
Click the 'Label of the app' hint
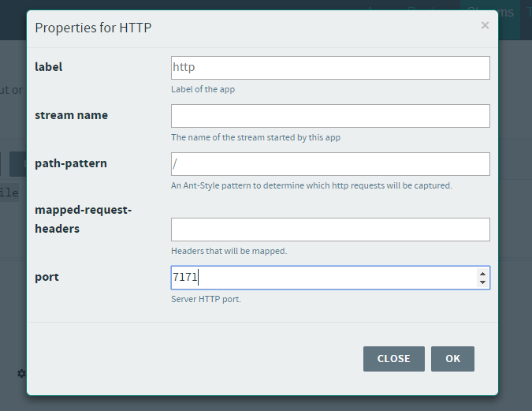point(203,89)
